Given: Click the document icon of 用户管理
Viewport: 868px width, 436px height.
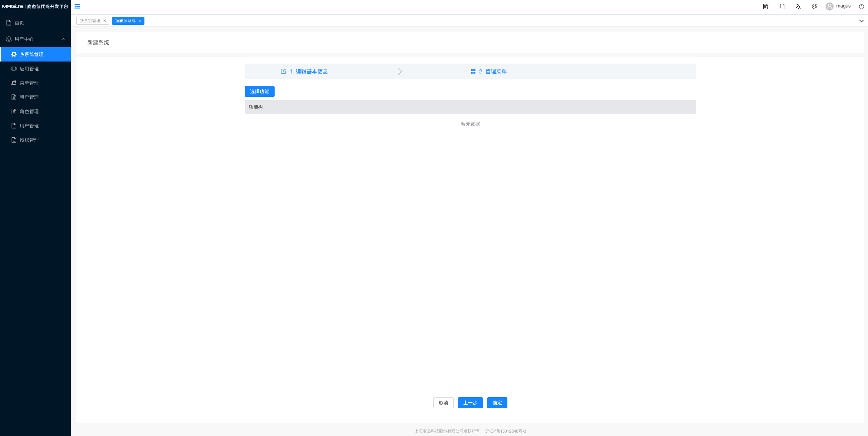Looking at the screenshot, I should pyautogui.click(x=14, y=126).
